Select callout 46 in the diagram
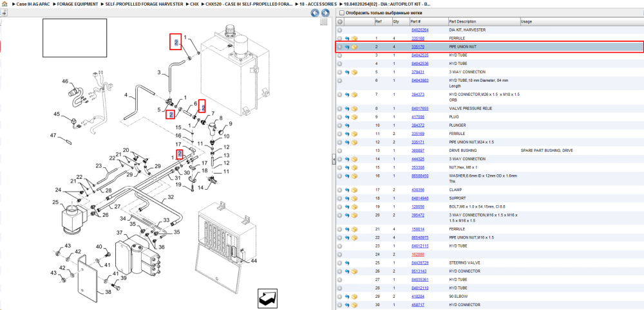644x310 pixels. tap(65, 81)
